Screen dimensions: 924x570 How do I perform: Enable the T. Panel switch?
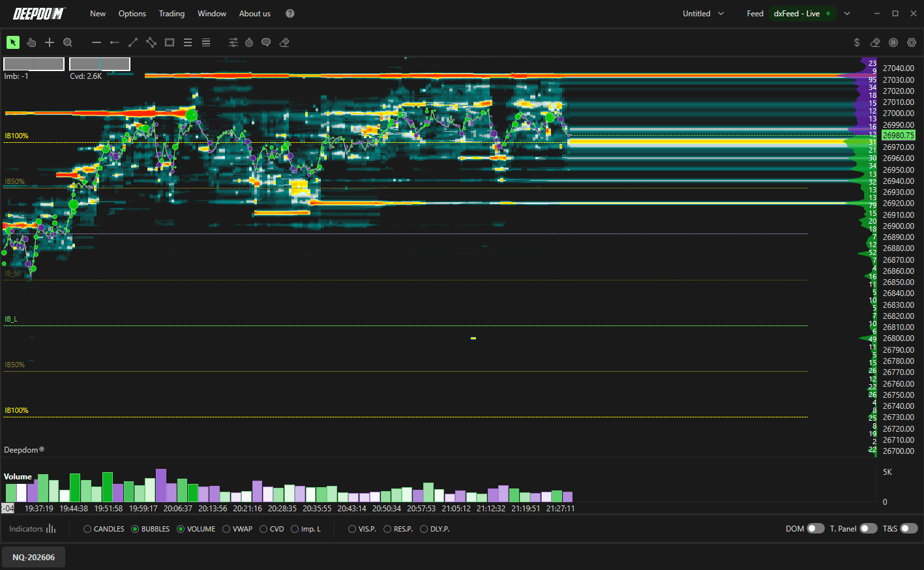tap(869, 529)
